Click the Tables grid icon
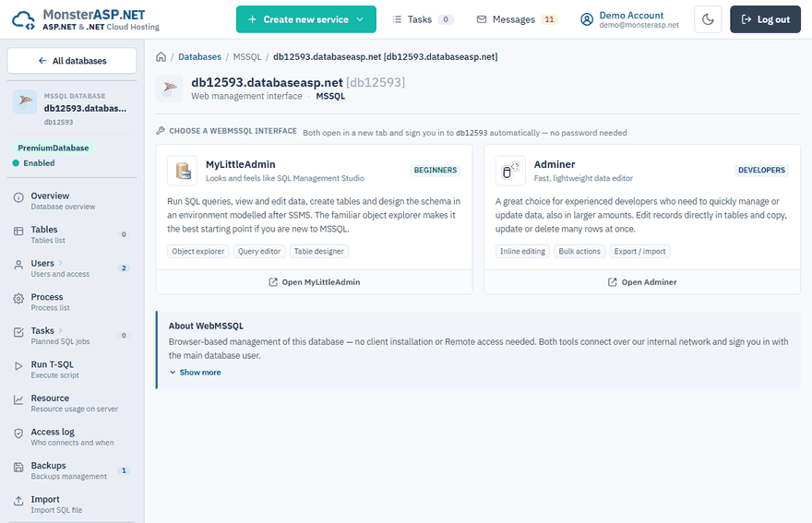The height and width of the screenshot is (523, 812). (18, 231)
